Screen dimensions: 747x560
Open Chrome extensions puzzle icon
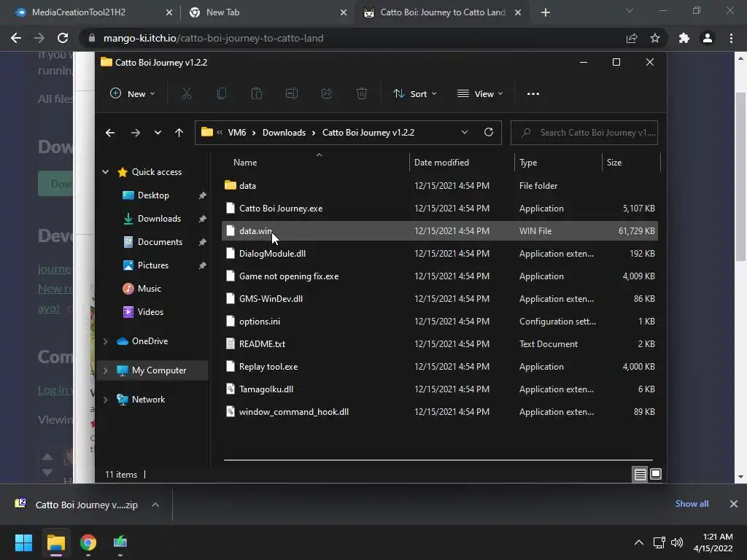[x=684, y=38]
